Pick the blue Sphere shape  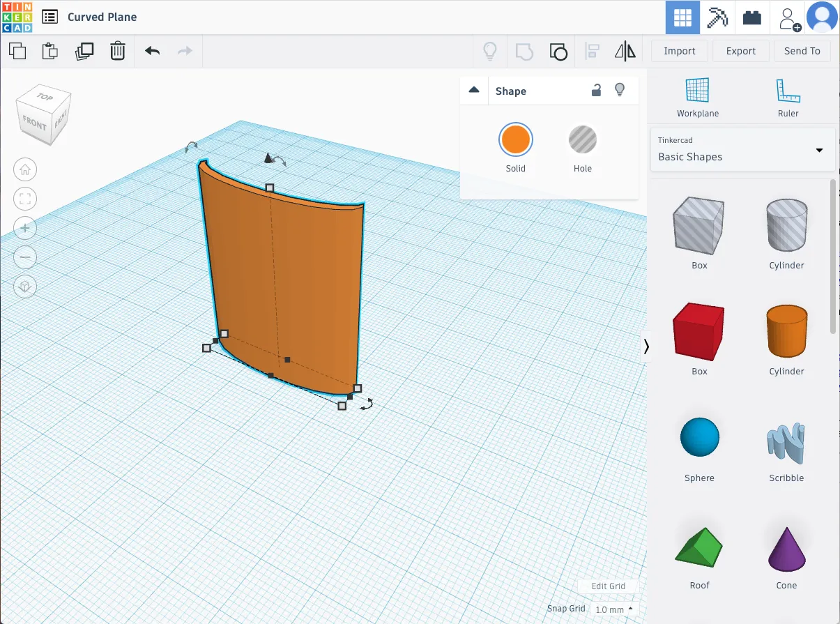pos(699,437)
